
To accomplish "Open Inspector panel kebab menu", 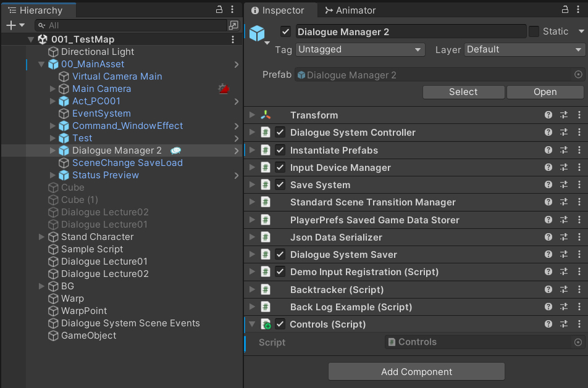I will 578,10.
